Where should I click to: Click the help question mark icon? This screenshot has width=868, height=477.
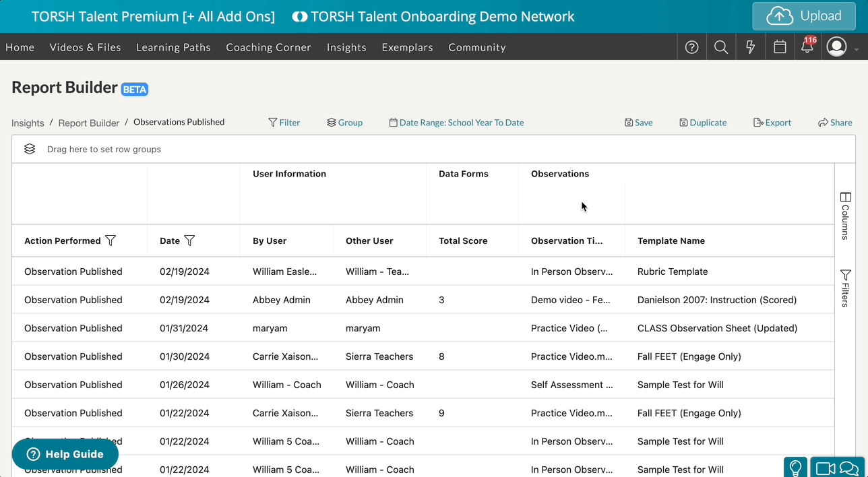pos(691,47)
